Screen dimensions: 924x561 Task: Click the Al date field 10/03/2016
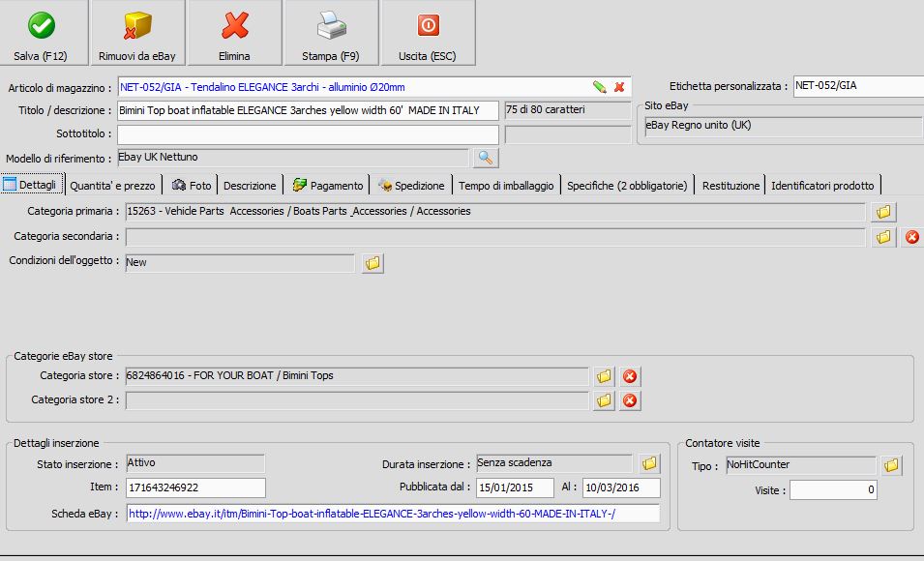622,487
